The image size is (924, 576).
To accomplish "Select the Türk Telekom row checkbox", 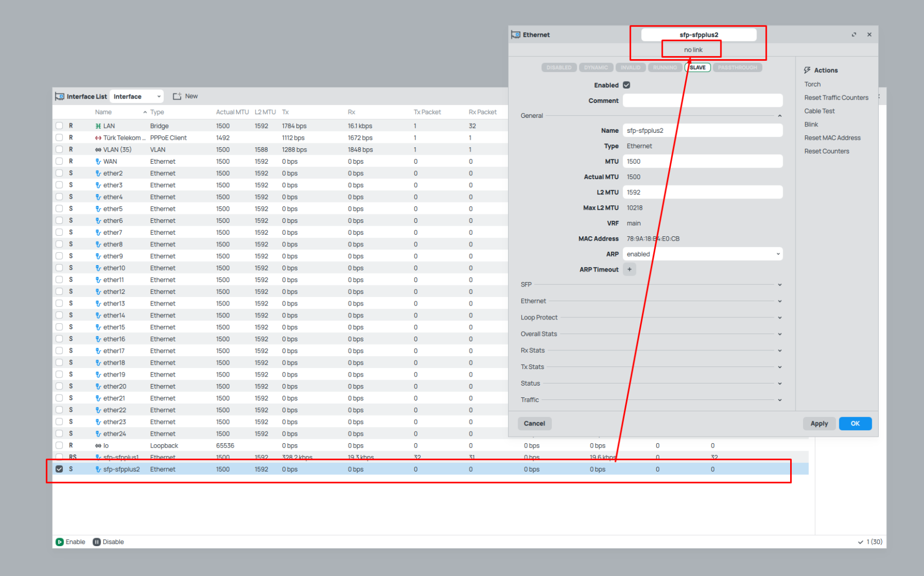I will (59, 138).
